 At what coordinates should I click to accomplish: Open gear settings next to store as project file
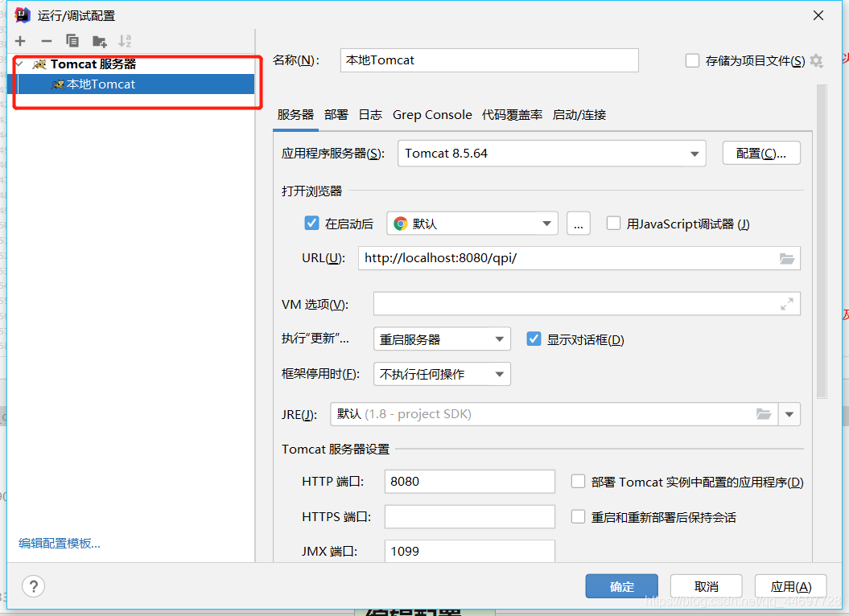point(817,60)
